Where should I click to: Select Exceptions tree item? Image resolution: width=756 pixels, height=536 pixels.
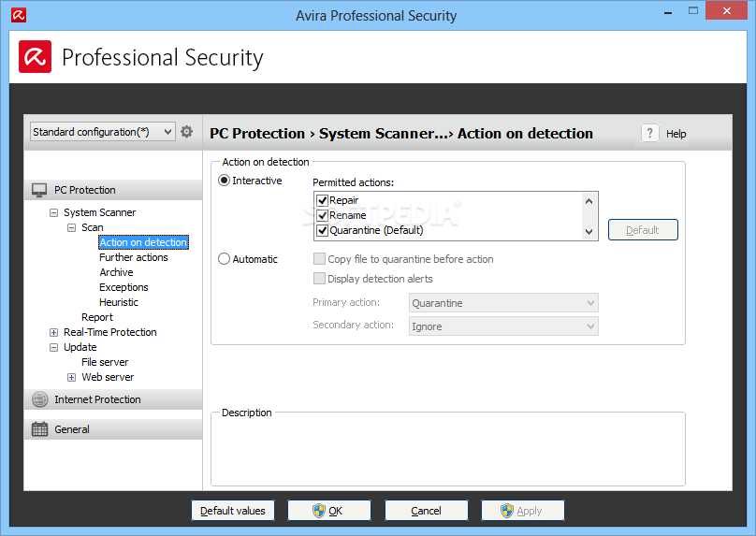coord(124,287)
